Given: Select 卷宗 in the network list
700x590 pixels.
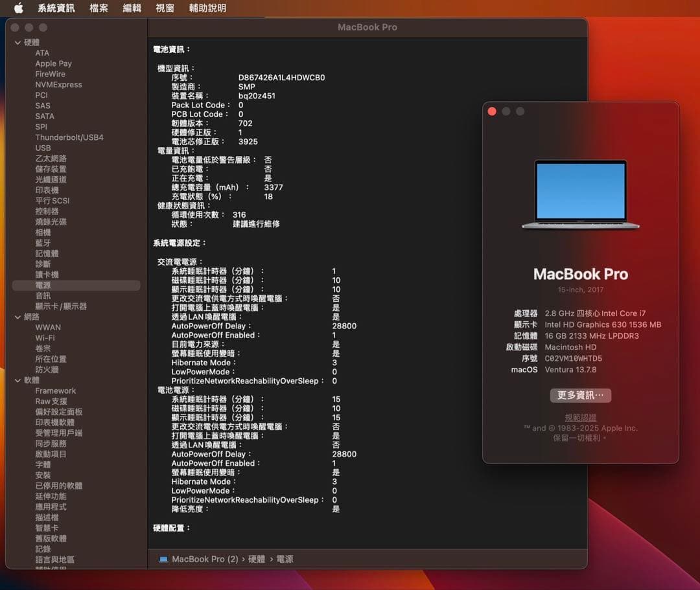Looking at the screenshot, I should click(43, 348).
